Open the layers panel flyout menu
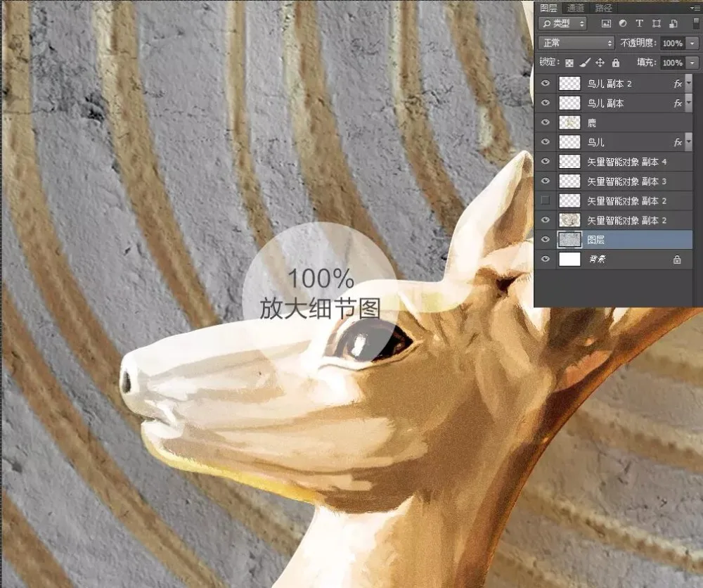Viewport: 703px width, 588px height. 695,8
